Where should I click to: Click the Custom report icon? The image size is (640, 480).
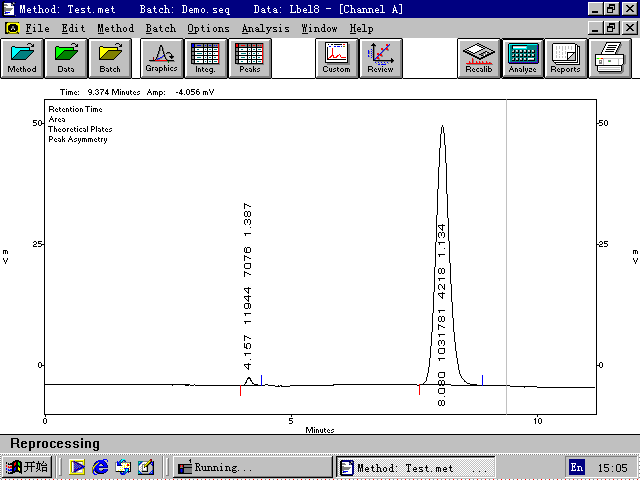337,58
